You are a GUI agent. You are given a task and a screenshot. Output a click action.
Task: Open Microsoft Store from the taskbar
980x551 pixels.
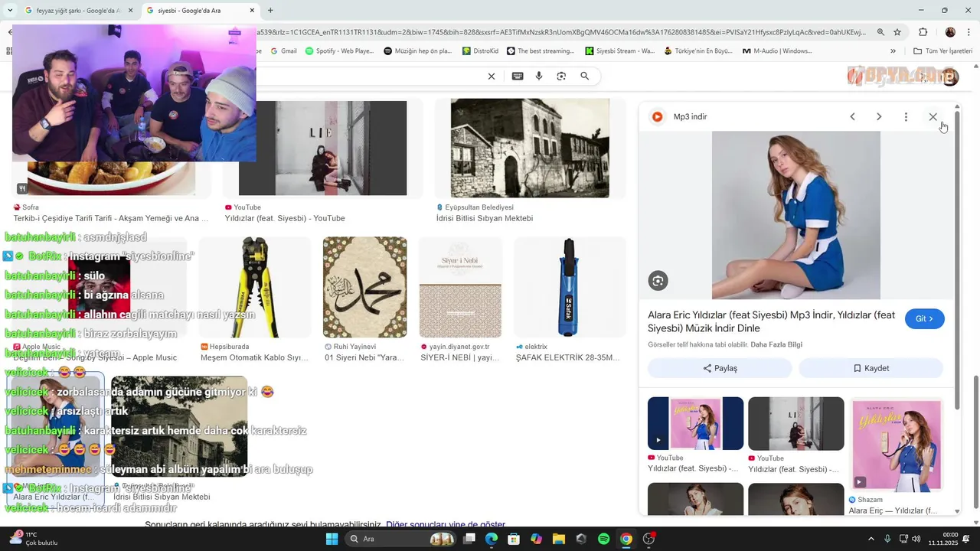point(514,539)
